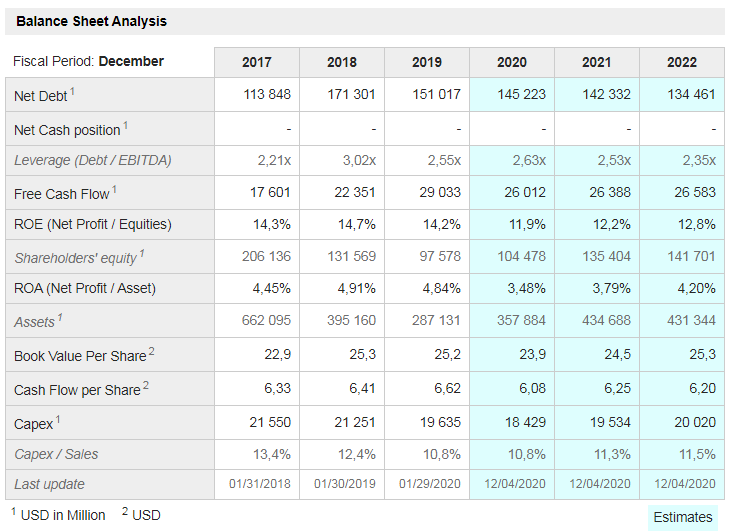The image size is (732, 531).
Task: Select the Free Cash Flow row label
Action: coord(61,193)
